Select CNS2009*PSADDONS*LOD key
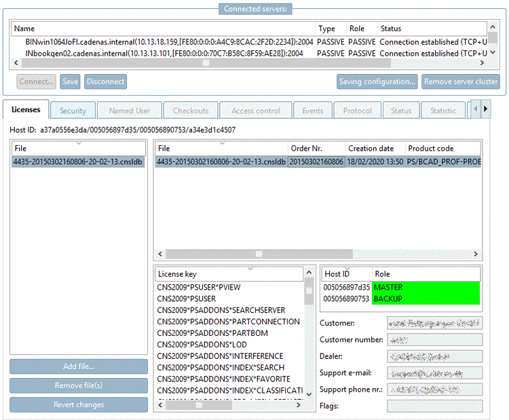Screen dimensions: 509x420 tap(202, 345)
